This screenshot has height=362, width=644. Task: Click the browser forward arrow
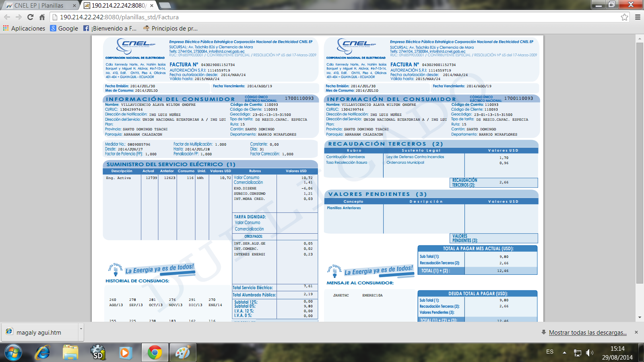(x=19, y=17)
